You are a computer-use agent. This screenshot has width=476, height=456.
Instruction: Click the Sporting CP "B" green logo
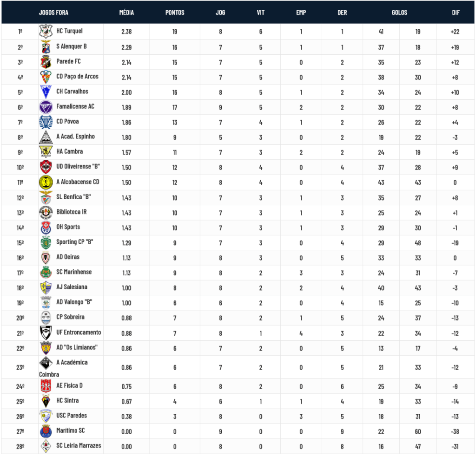tap(46, 242)
